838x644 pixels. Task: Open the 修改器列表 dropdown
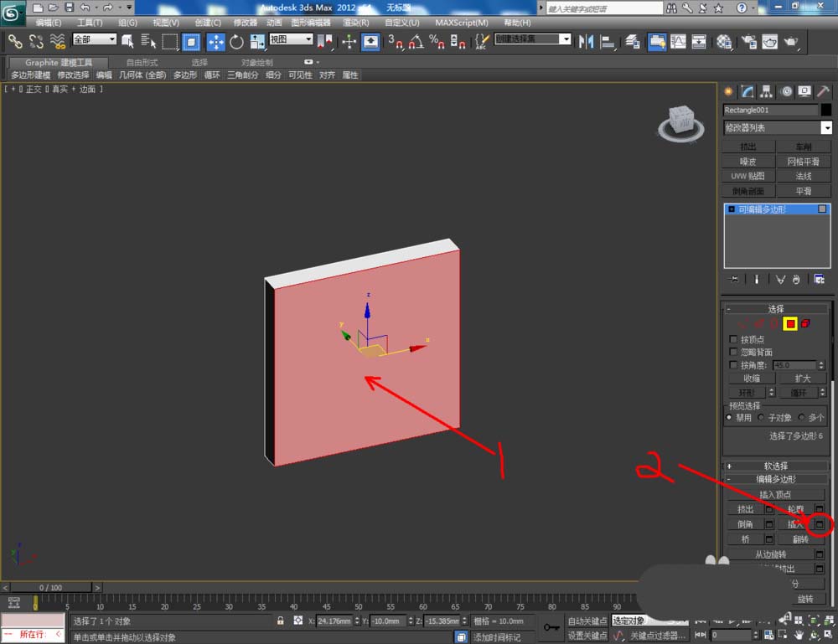(826, 128)
